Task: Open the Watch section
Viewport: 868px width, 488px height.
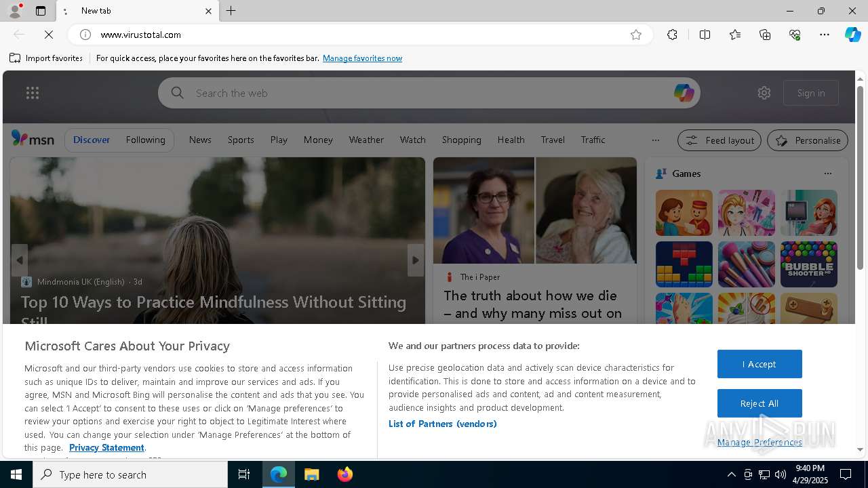Action: coord(412,140)
